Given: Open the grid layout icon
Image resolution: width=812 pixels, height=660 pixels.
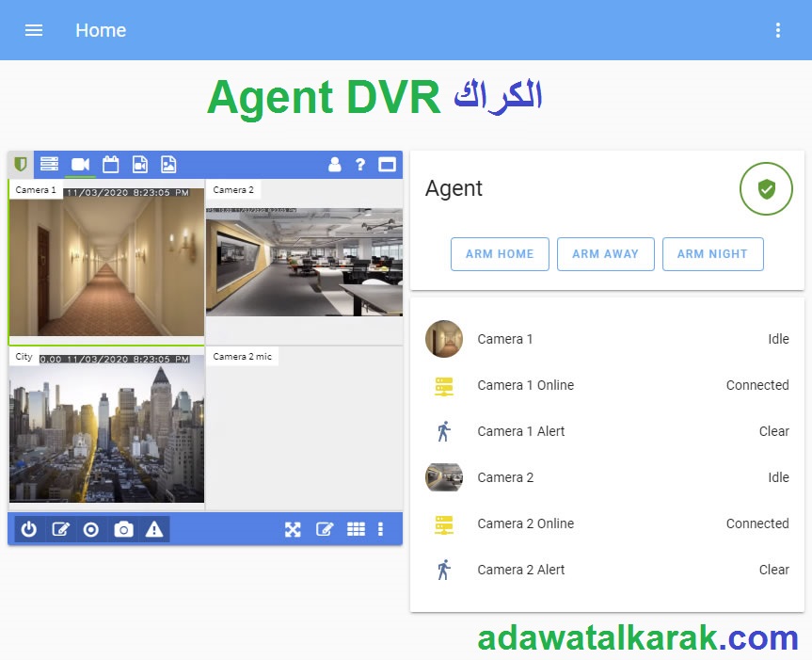Looking at the screenshot, I should (356, 529).
